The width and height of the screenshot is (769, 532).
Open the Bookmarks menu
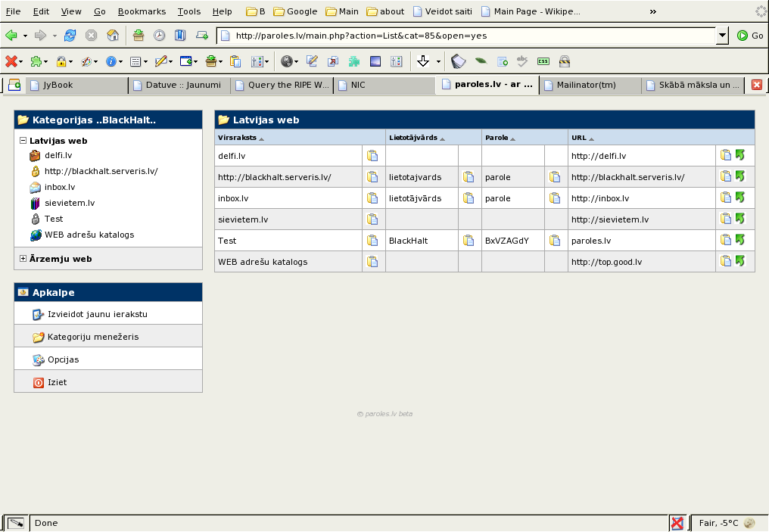pos(140,11)
